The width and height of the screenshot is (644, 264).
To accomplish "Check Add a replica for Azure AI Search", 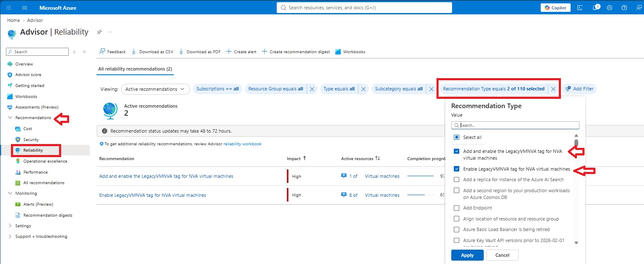I will pyautogui.click(x=456, y=180).
